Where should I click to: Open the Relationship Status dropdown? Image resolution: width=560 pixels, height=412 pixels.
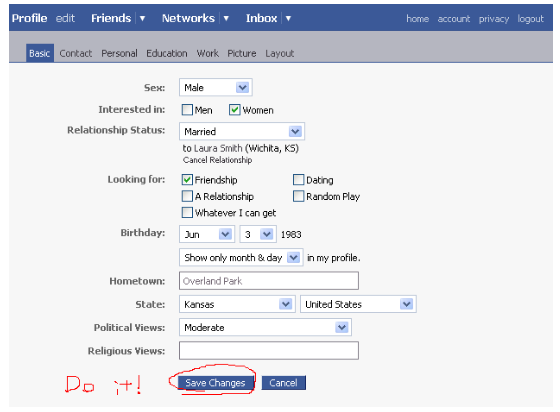pyautogui.click(x=242, y=131)
